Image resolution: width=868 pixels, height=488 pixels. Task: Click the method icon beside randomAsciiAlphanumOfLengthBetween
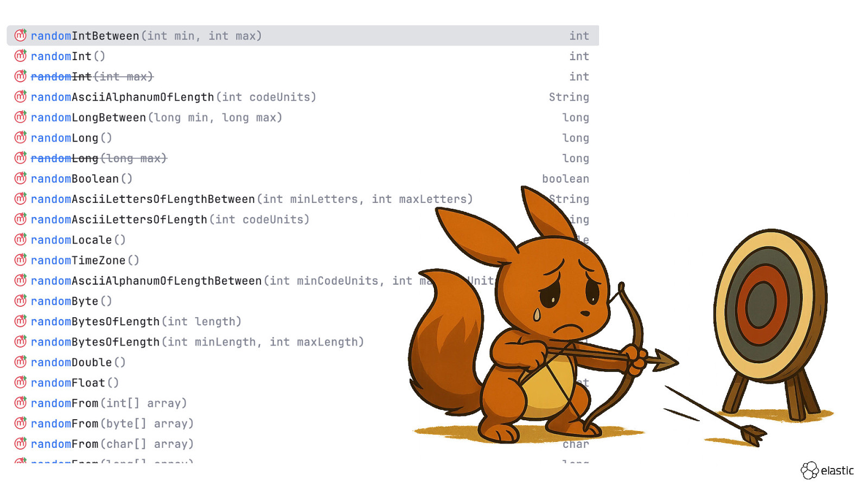pos(21,280)
